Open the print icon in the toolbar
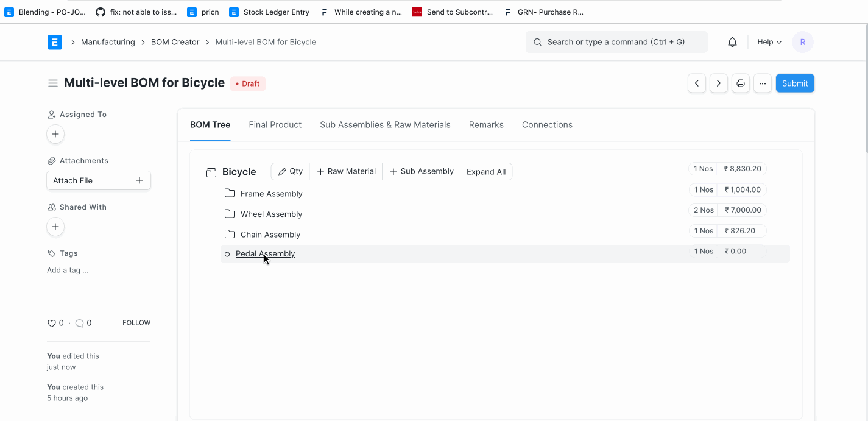 tap(740, 83)
